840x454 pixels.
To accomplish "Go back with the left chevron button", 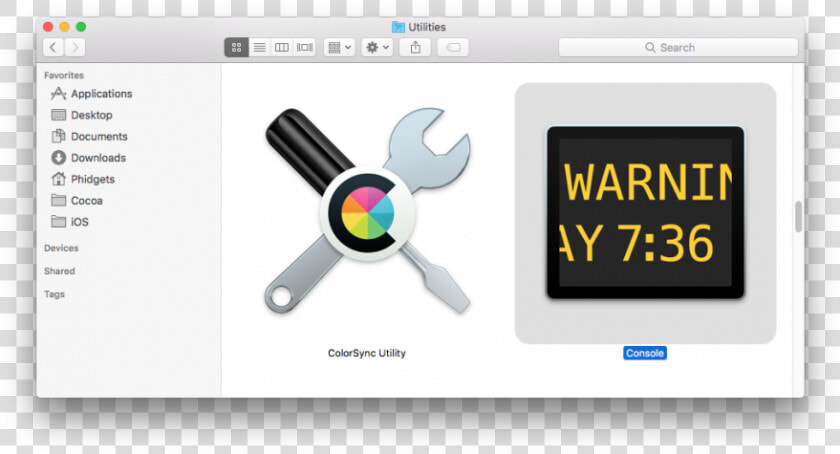I will click(53, 47).
